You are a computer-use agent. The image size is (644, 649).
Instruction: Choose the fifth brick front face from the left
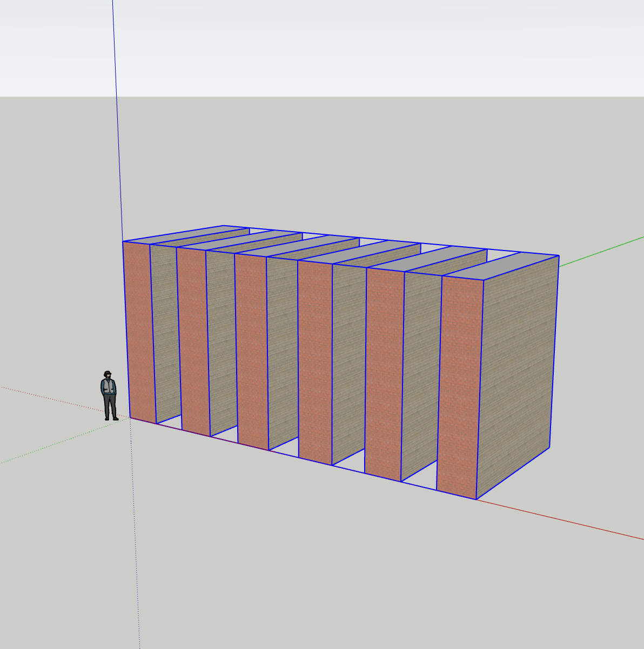[x=385, y=375]
